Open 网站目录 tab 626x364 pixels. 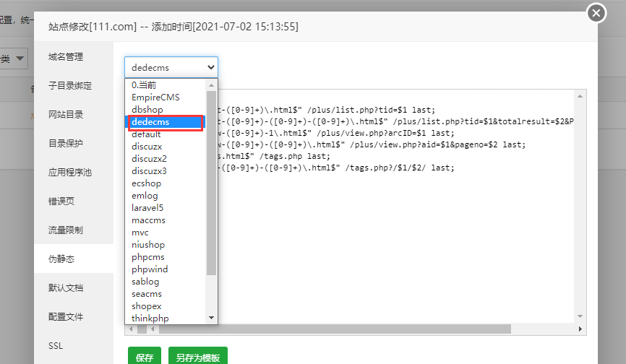click(74, 115)
